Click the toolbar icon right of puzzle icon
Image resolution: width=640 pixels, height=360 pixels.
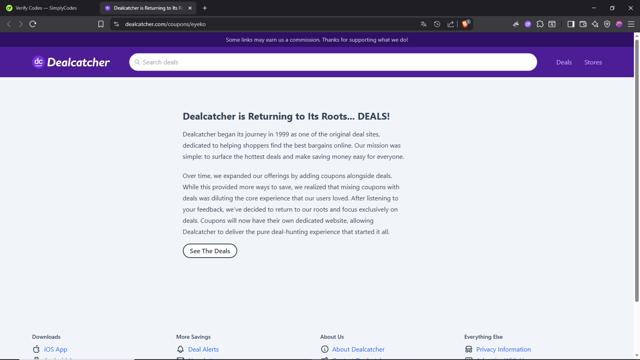pos(552,24)
